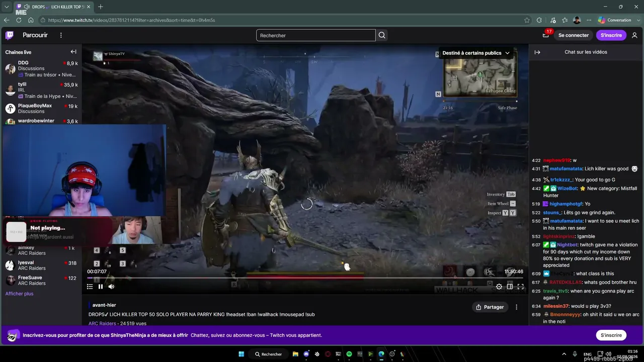This screenshot has height=362, width=644.
Task: Expand the browser tab search dropdown
Action: pos(7,7)
